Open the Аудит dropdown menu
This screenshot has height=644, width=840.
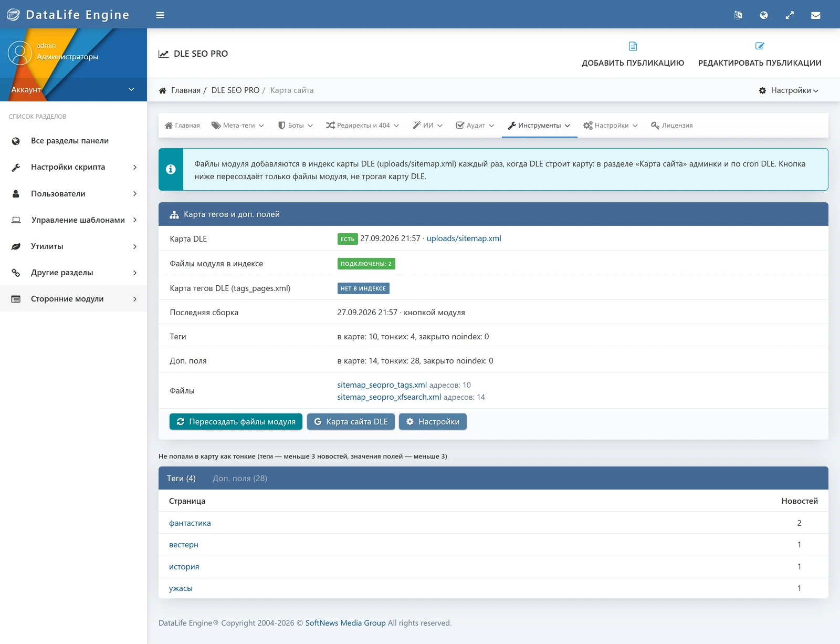[475, 126]
